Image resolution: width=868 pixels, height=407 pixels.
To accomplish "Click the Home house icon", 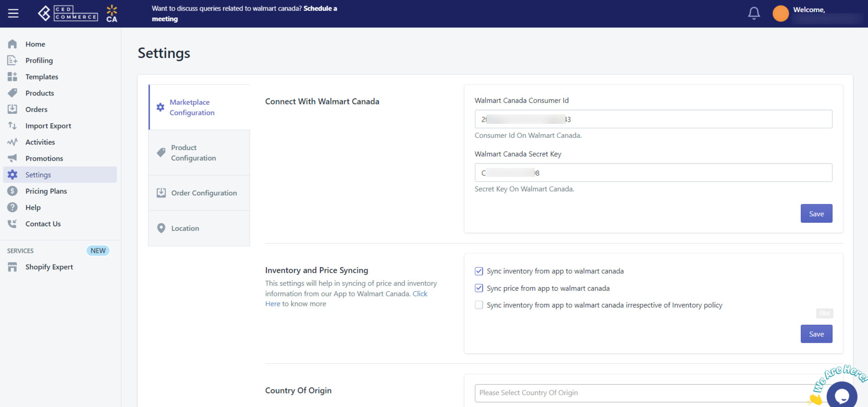I will pos(12,44).
